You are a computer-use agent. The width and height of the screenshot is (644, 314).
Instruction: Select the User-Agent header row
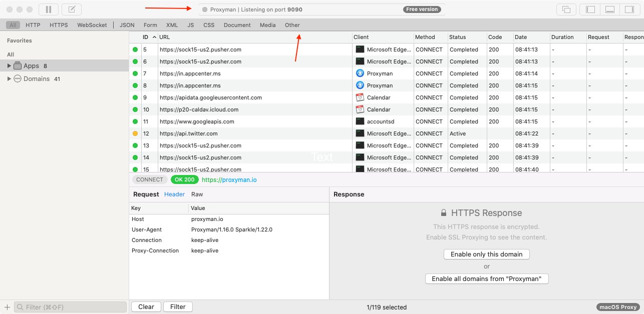point(229,229)
